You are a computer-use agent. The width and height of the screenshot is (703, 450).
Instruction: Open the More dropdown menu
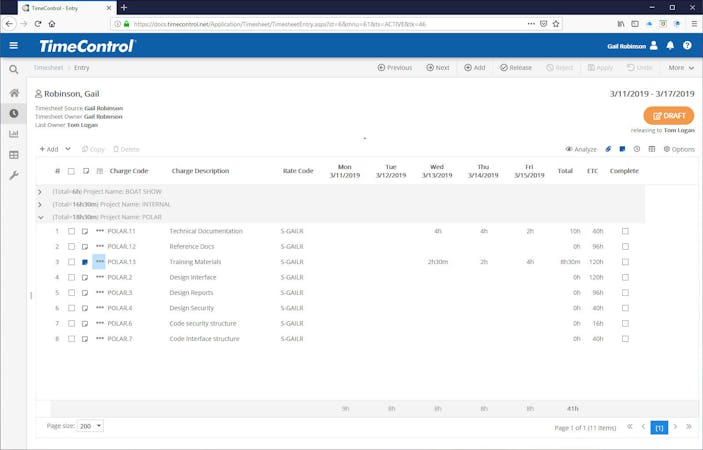tap(681, 68)
